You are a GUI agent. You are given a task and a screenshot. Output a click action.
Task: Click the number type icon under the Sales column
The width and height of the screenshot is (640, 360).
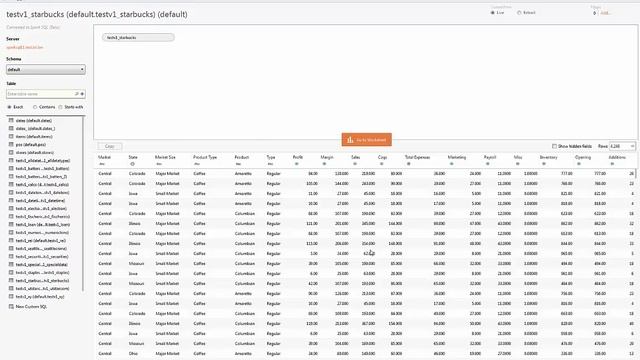click(355, 164)
